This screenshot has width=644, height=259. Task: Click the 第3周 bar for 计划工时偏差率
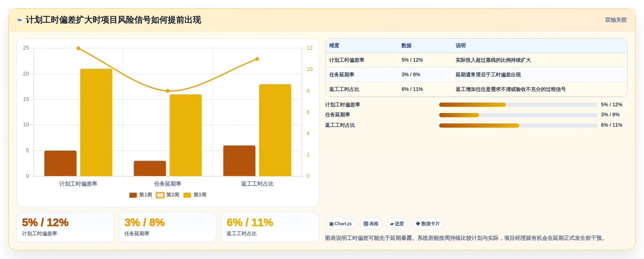pos(96,123)
